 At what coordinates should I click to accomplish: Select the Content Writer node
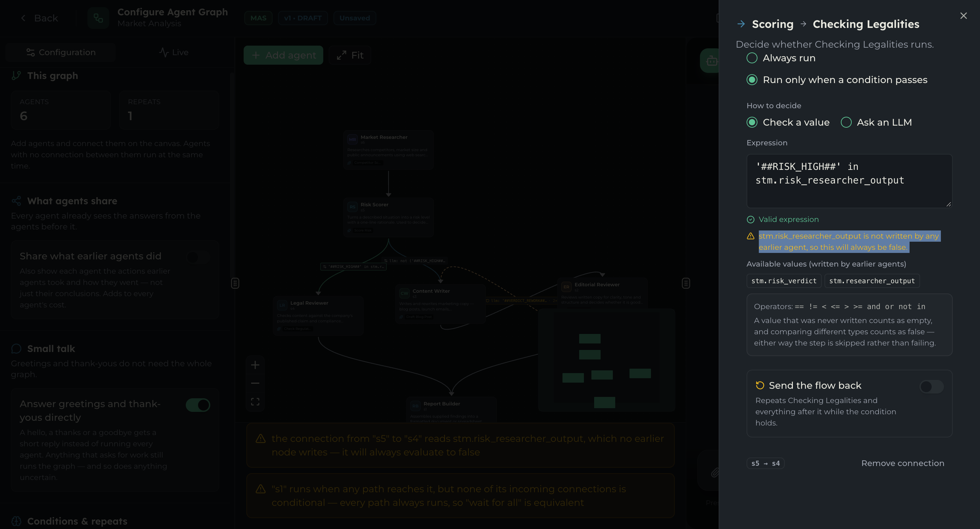click(440, 303)
